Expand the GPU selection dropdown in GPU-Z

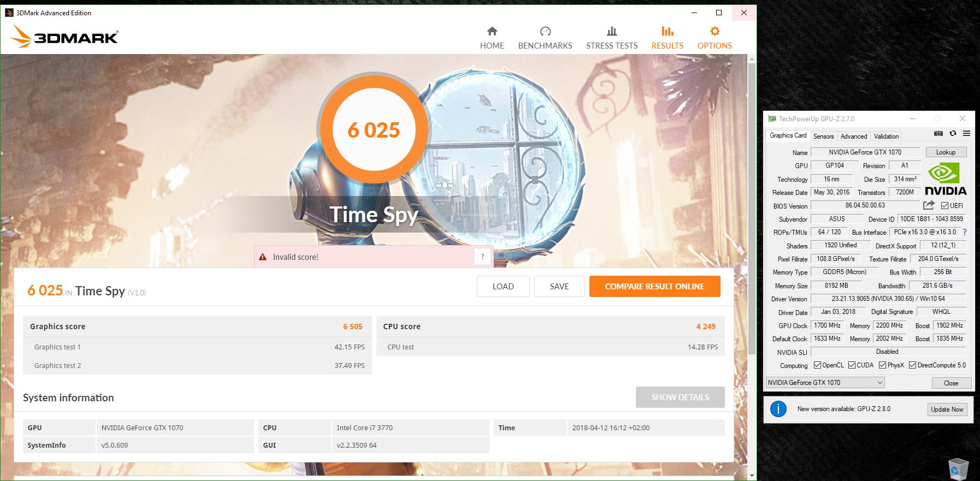825,383
